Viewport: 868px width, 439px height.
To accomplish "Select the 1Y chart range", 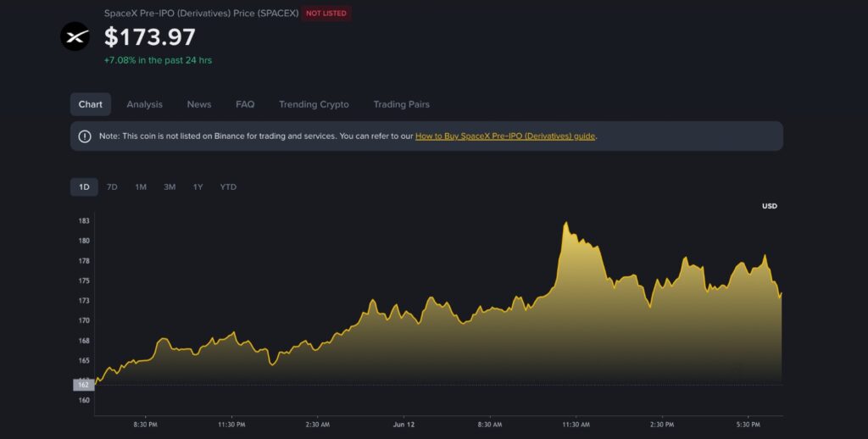I will 198,187.
